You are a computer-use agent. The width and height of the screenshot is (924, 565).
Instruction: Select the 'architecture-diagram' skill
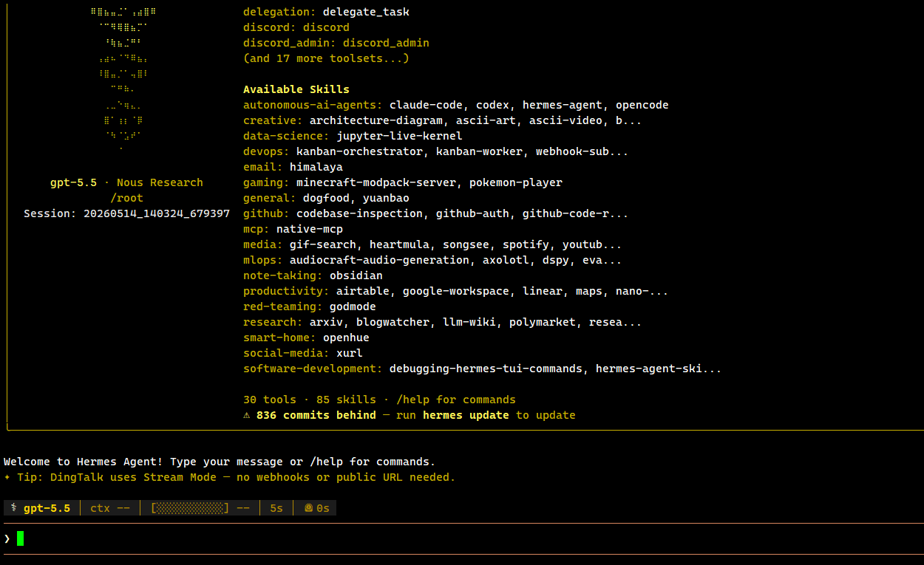(x=376, y=120)
